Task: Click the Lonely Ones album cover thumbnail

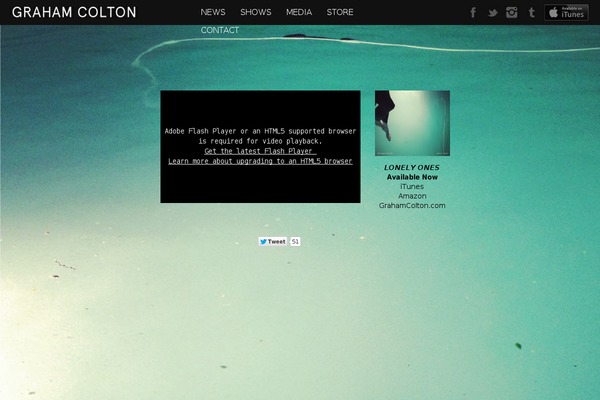Action: click(412, 123)
